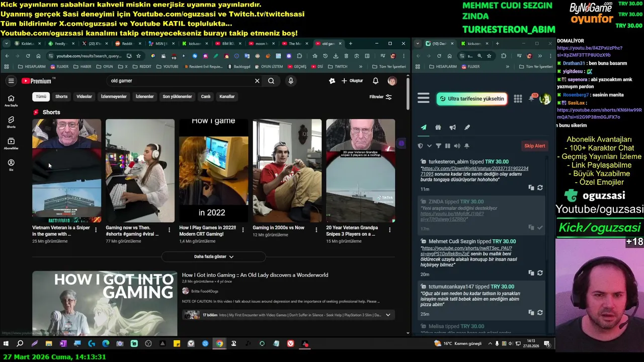
Task: Open the Filtreler options
Action: (380, 97)
